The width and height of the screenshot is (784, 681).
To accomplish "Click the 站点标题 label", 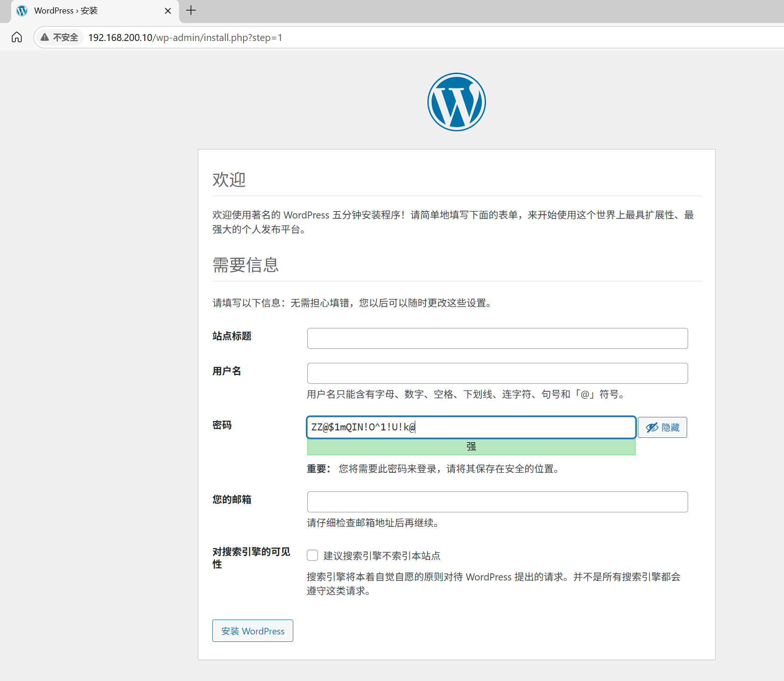I will [x=232, y=336].
